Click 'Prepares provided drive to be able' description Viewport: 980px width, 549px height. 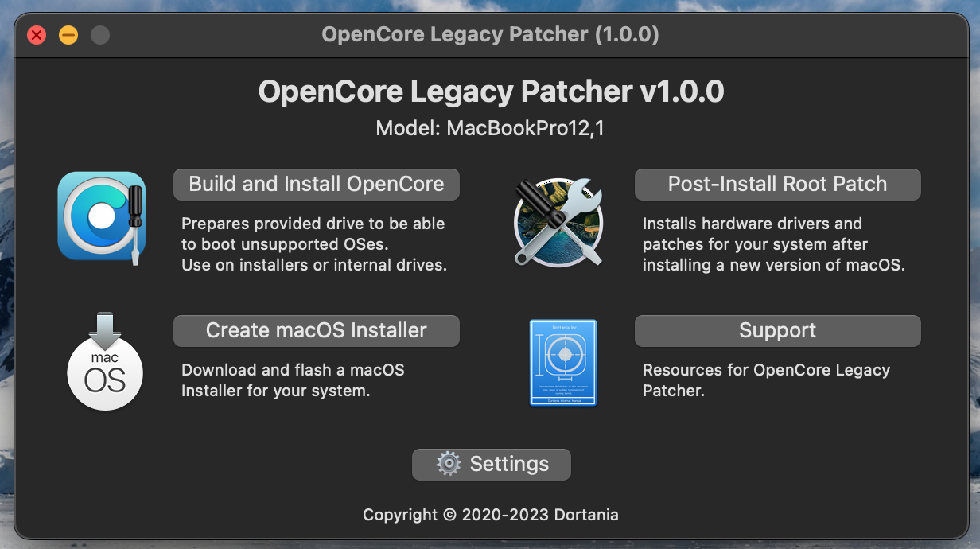[x=313, y=224]
